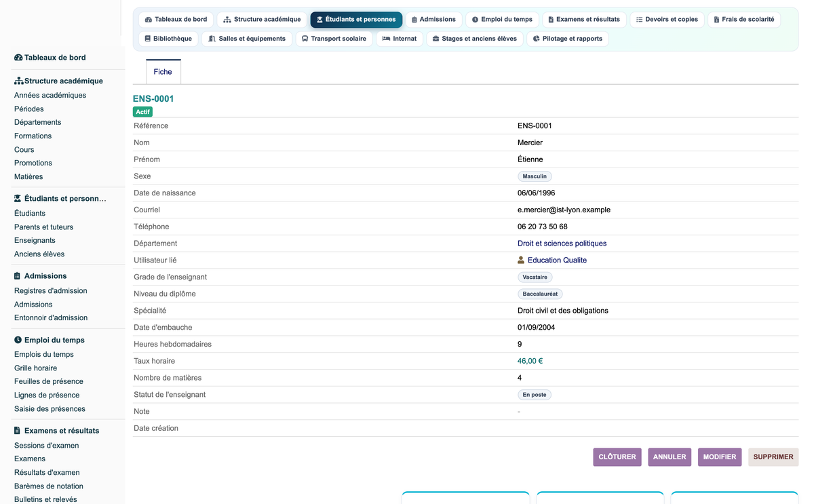Open Entonnoir d'admission in the sidebar
814x504 pixels.
[51, 318]
